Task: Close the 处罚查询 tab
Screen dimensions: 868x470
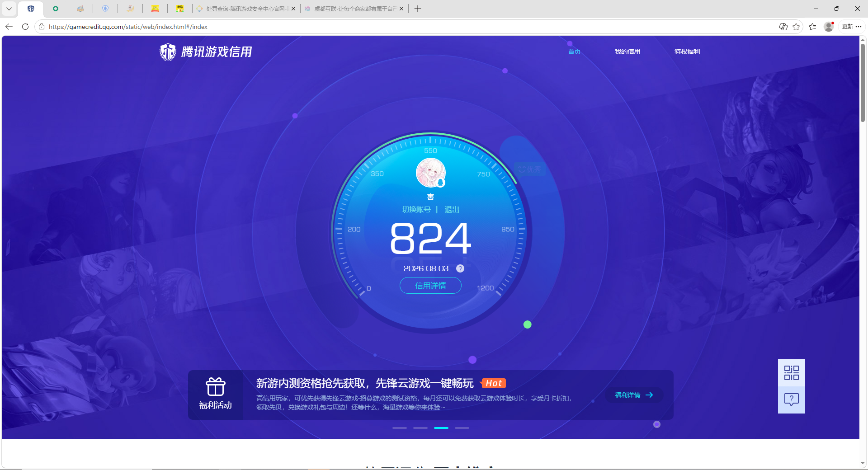Action: coord(293,9)
